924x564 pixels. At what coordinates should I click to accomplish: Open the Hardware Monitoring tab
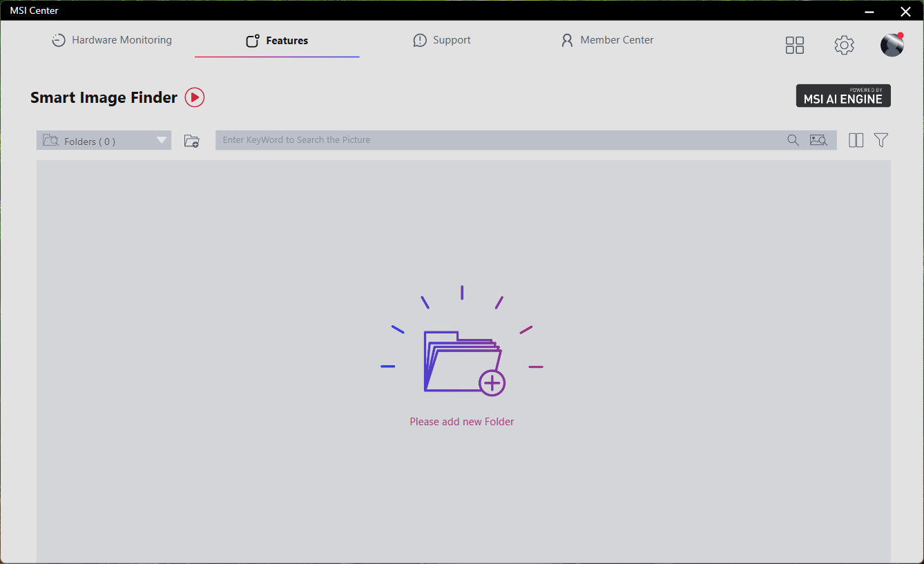(112, 40)
